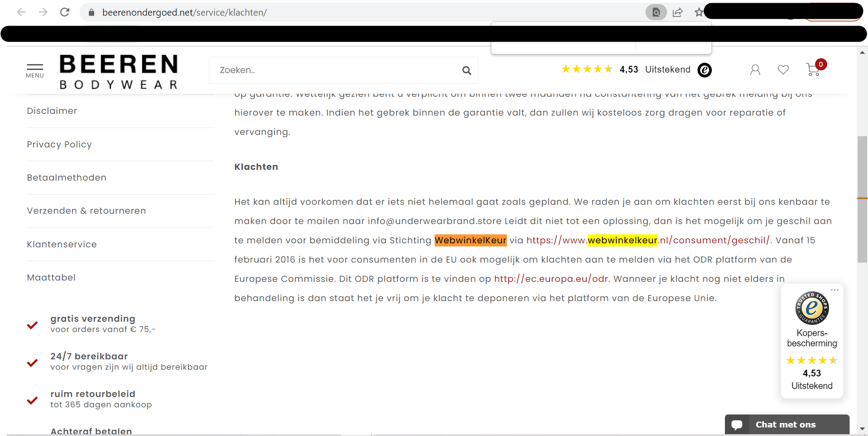Go to Betaalmethoden page
868x436 pixels.
(66, 177)
